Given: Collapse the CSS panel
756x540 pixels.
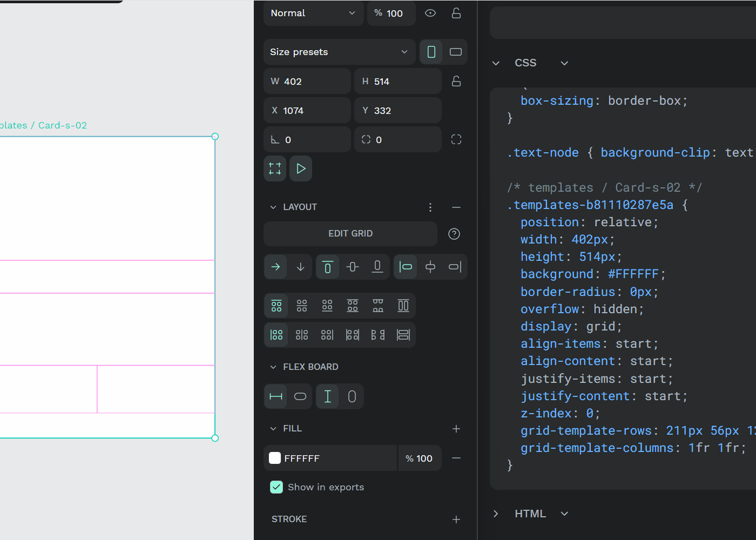Looking at the screenshot, I should 496,63.
